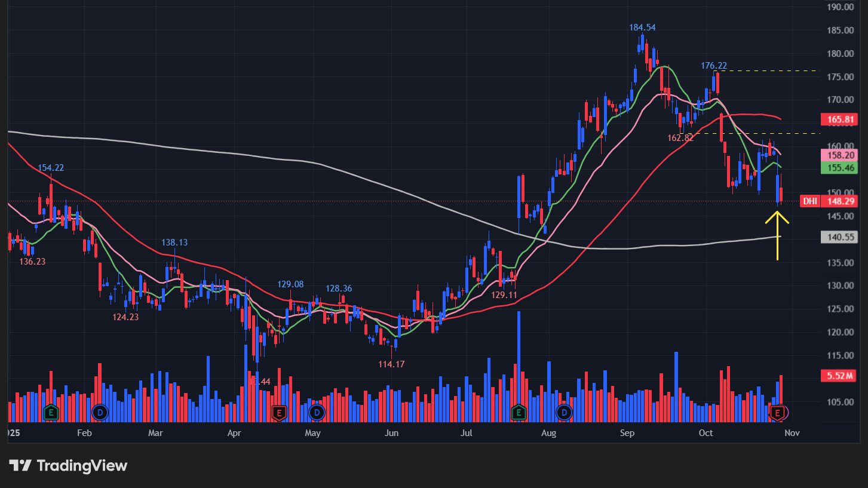Viewport: 868px width, 488px height.
Task: Open the February earnings marker on the chart
Action: click(52, 412)
